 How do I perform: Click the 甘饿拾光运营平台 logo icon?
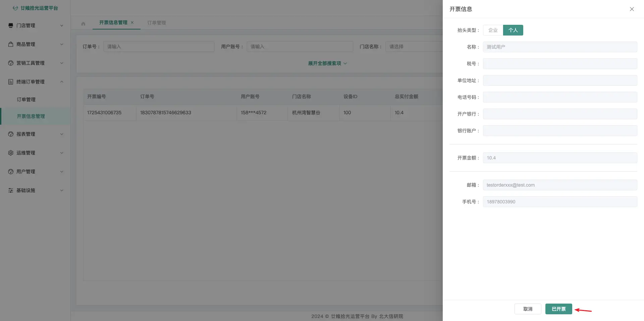[x=15, y=8]
